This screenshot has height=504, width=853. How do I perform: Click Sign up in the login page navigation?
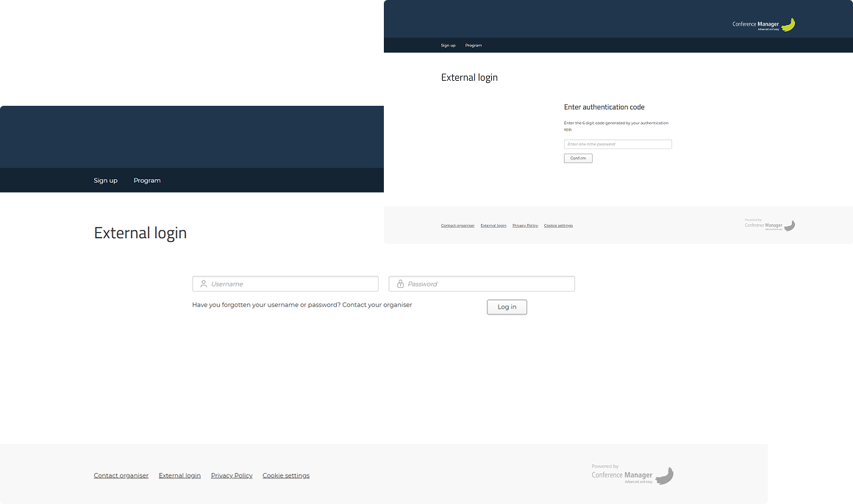click(106, 181)
